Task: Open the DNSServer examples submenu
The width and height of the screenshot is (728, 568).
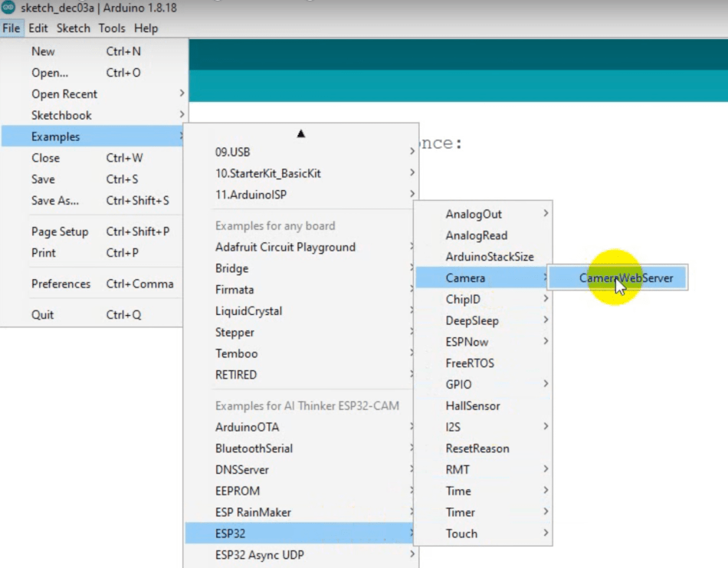Action: coord(300,470)
